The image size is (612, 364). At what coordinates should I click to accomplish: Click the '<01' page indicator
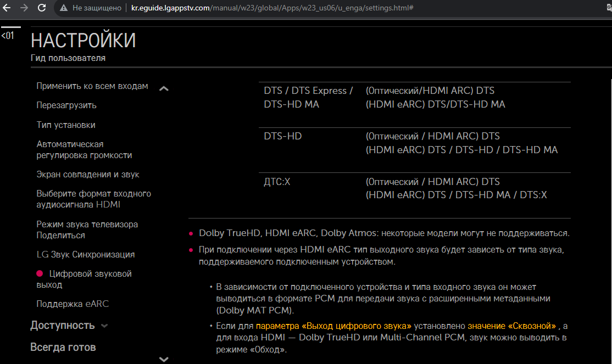(x=8, y=36)
